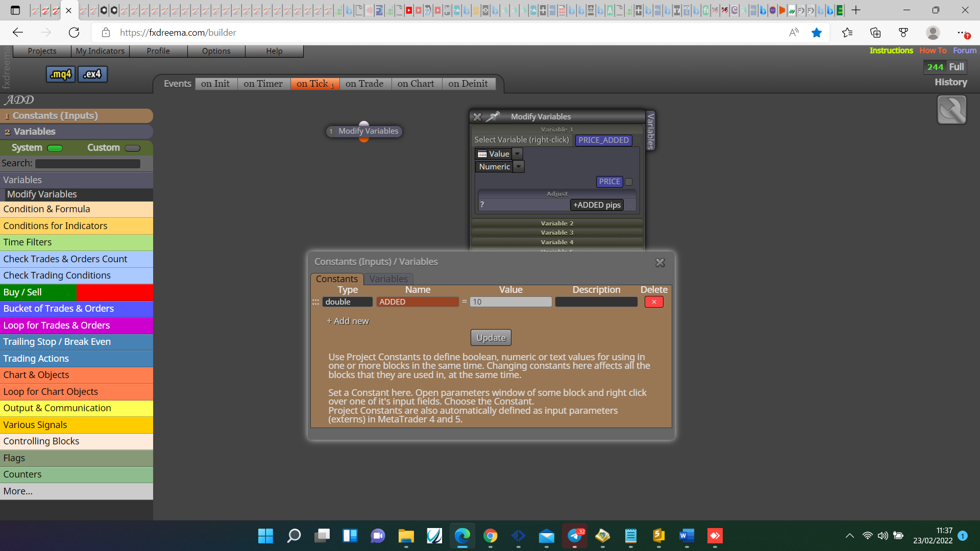
Task: Open Telegram from taskbar
Action: (575, 536)
